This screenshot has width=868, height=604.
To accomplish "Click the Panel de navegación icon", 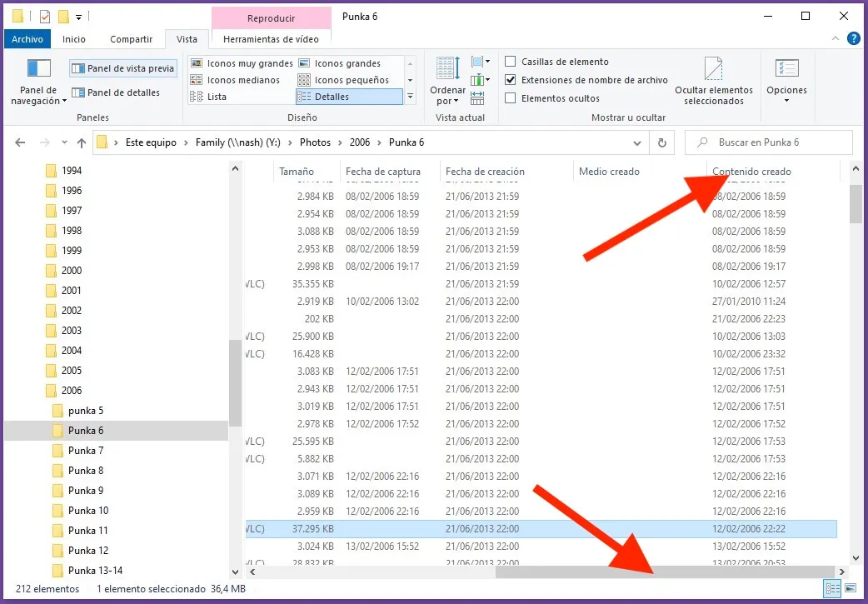I will [39, 69].
